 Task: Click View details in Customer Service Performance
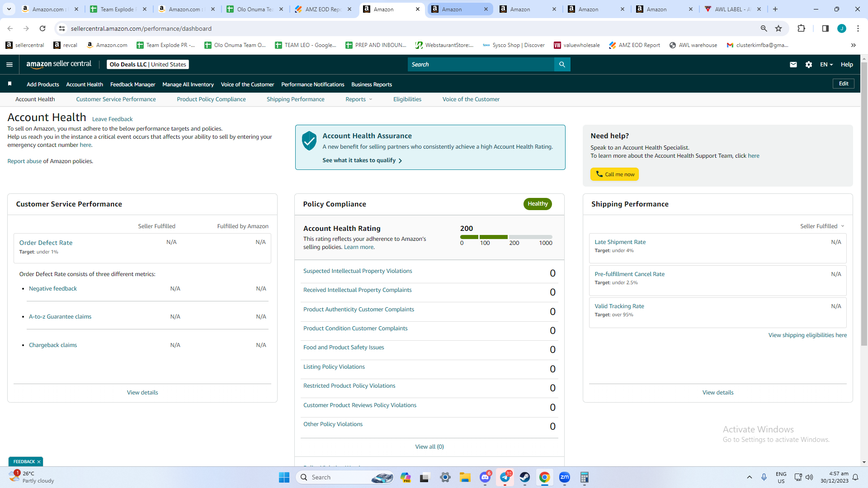[x=142, y=393]
